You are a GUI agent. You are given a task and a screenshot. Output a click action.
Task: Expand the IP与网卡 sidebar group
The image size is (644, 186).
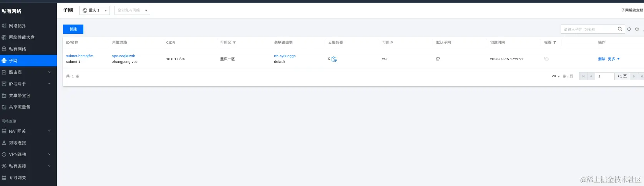click(x=28, y=84)
